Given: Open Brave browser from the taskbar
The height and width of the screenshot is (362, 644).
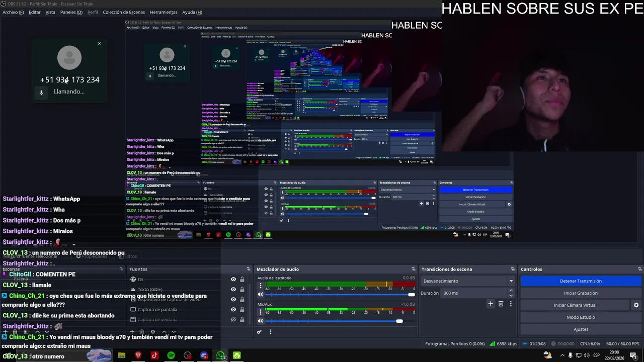Looking at the screenshot, I should (x=138, y=355).
